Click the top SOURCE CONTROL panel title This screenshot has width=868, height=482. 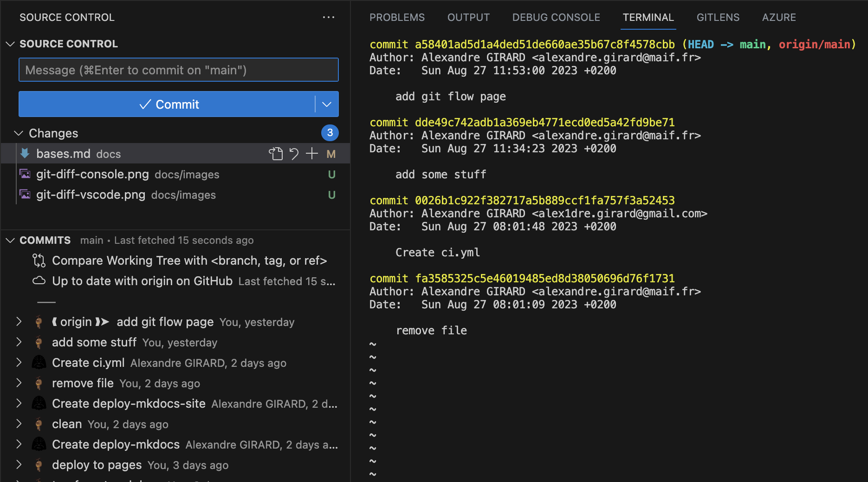click(x=67, y=17)
